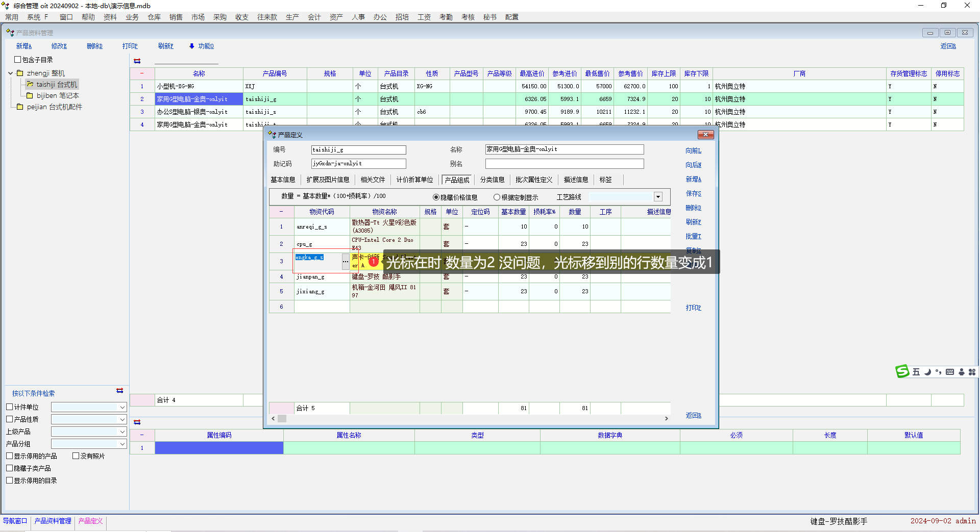Select the 根据定制显示 radio button
This screenshot has width=980, height=532.
[x=497, y=197]
